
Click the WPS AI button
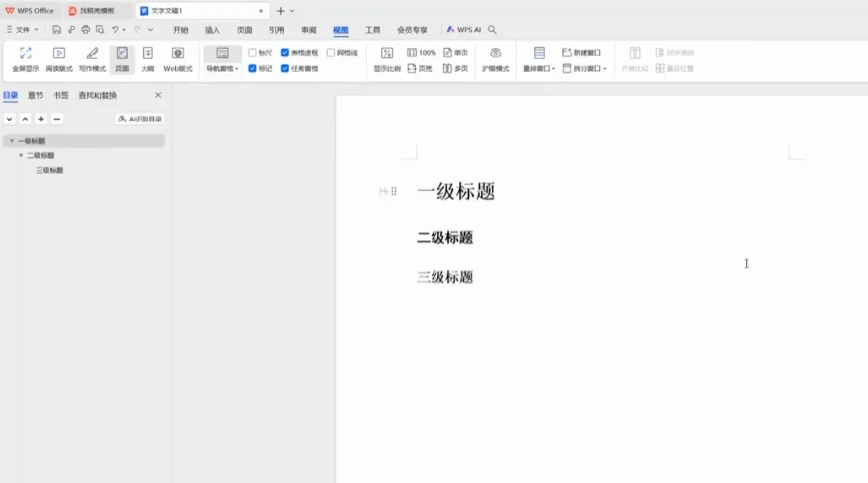[x=463, y=29]
